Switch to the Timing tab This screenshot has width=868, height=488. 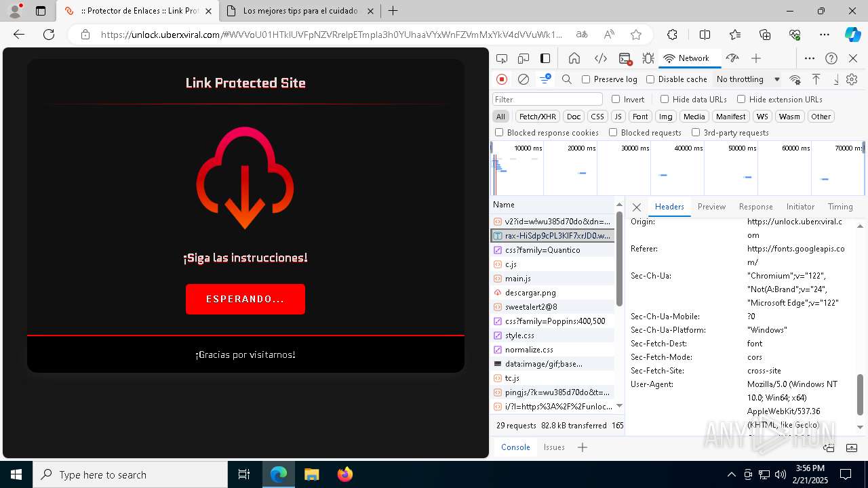pos(840,207)
